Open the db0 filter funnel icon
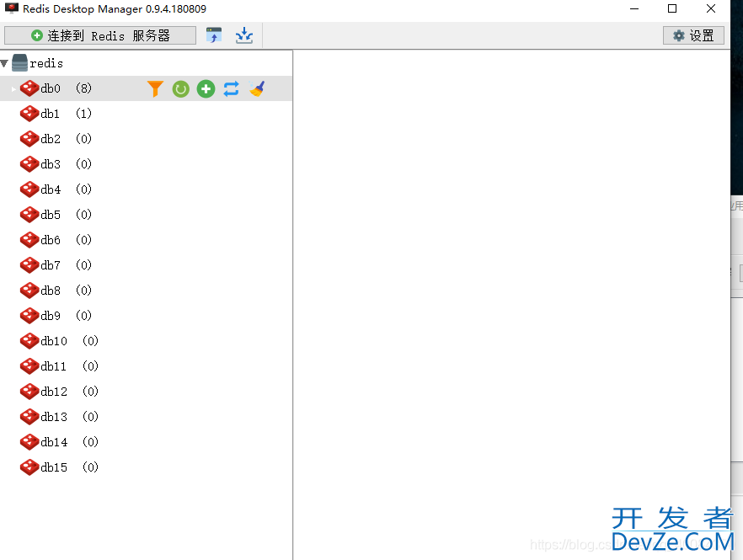The image size is (743, 560). tap(155, 88)
